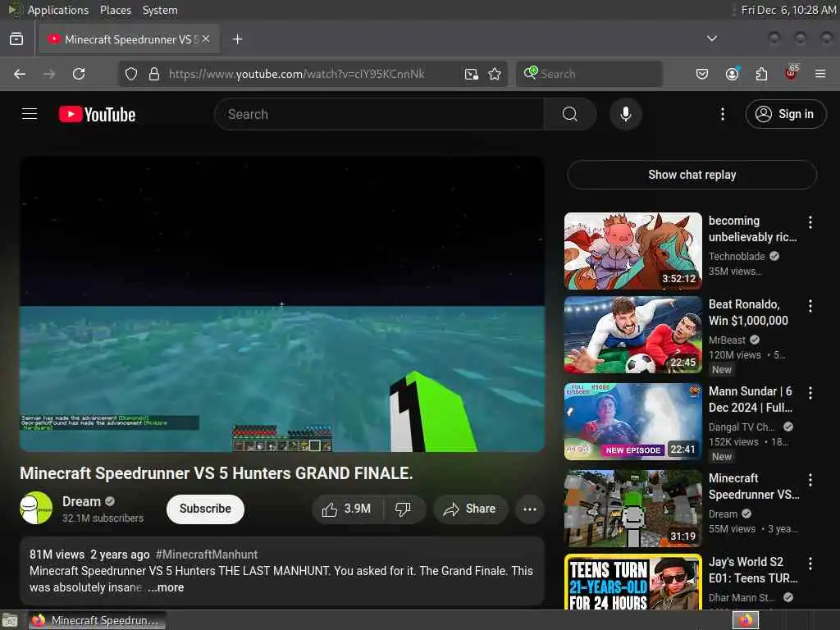Open Firefox application hamburger menu
Viewport: 840px width, 630px height.
click(820, 74)
